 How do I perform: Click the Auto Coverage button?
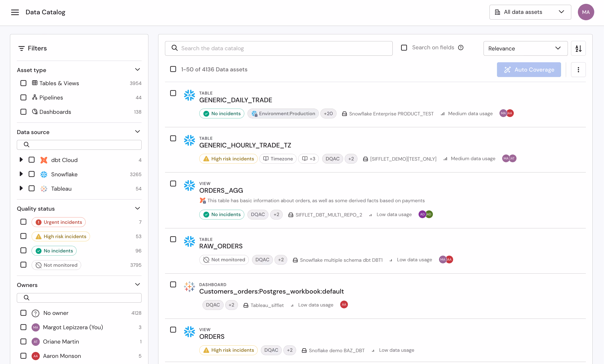click(x=529, y=70)
